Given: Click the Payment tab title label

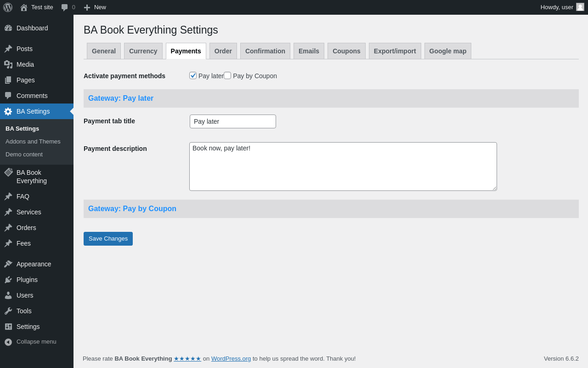Looking at the screenshot, I should [109, 121].
